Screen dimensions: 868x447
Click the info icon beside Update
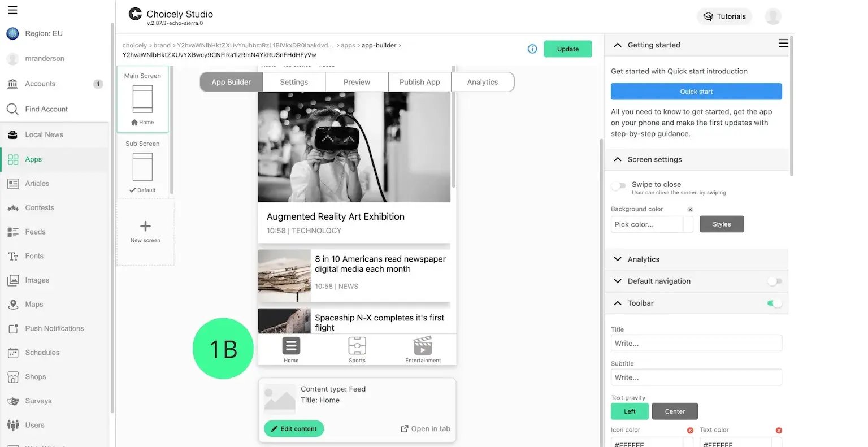point(532,49)
